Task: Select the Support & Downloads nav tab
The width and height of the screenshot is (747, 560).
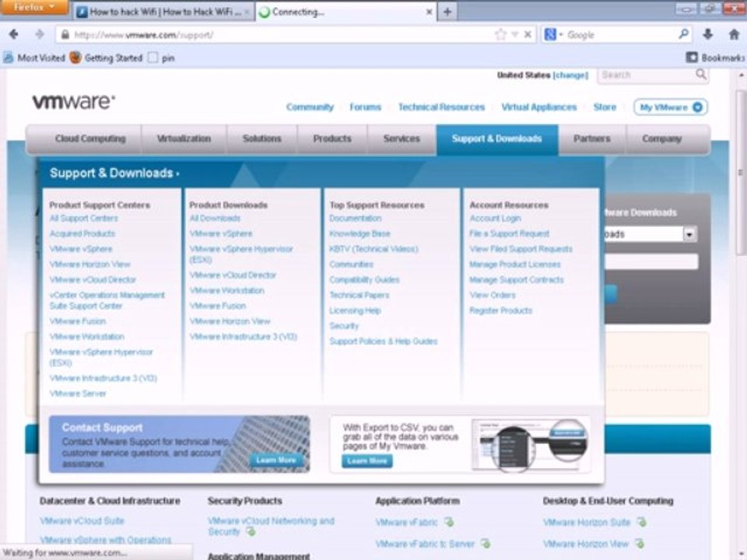Action: [x=497, y=138]
